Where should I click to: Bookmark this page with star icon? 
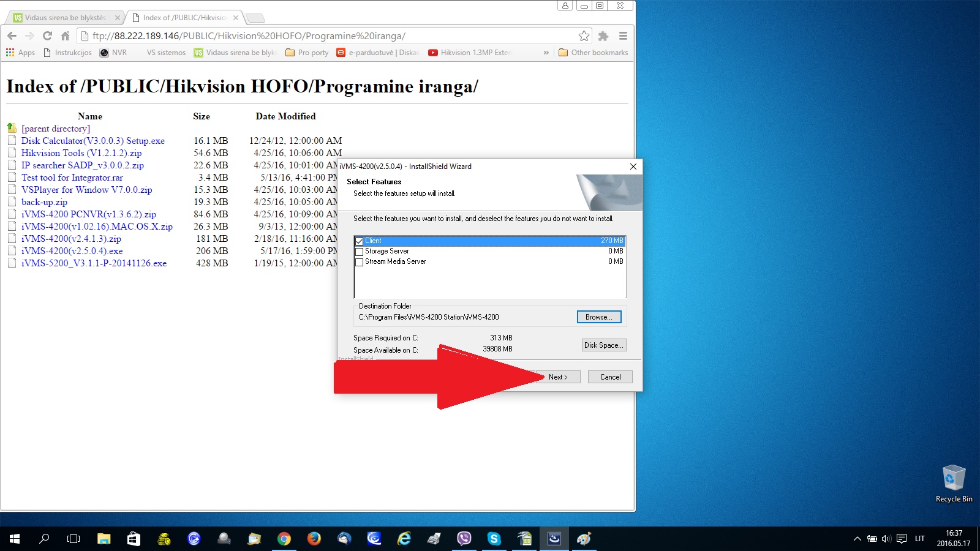pos(584,36)
